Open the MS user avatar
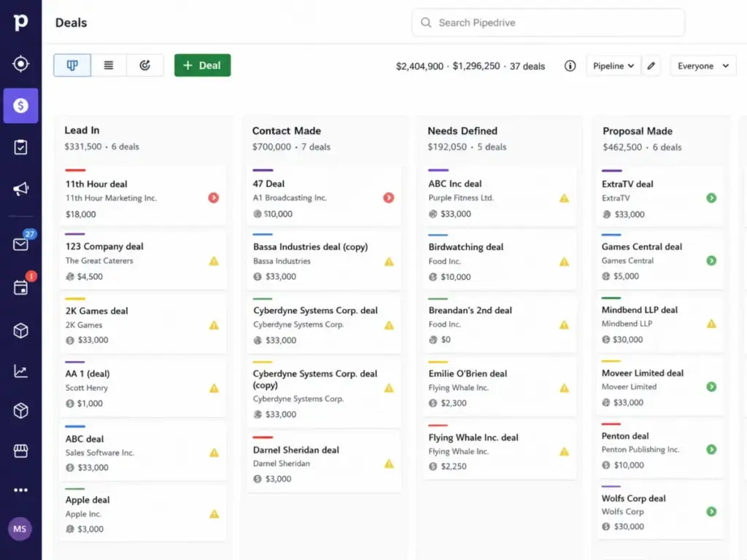Viewport: 747px width, 560px height. point(20,529)
